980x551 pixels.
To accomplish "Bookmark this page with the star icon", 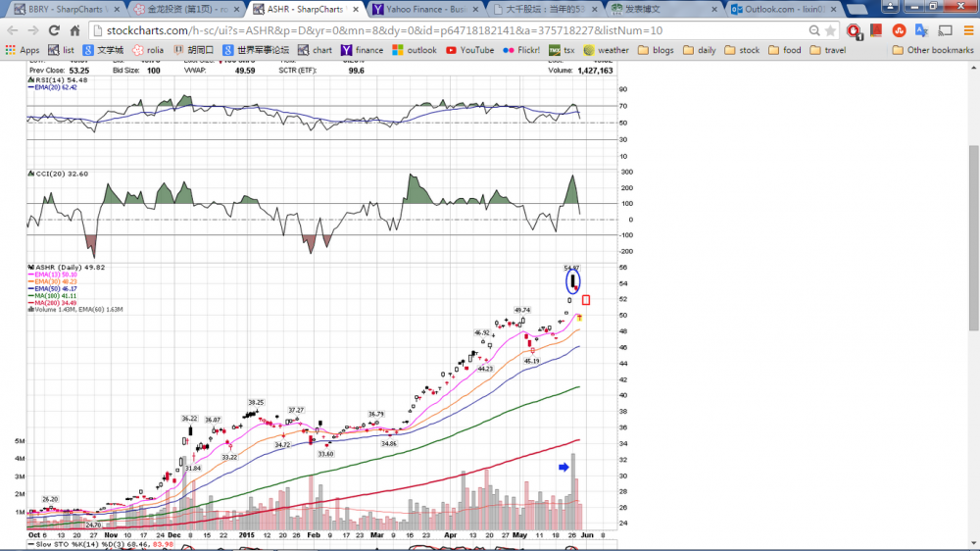I will click(830, 30).
